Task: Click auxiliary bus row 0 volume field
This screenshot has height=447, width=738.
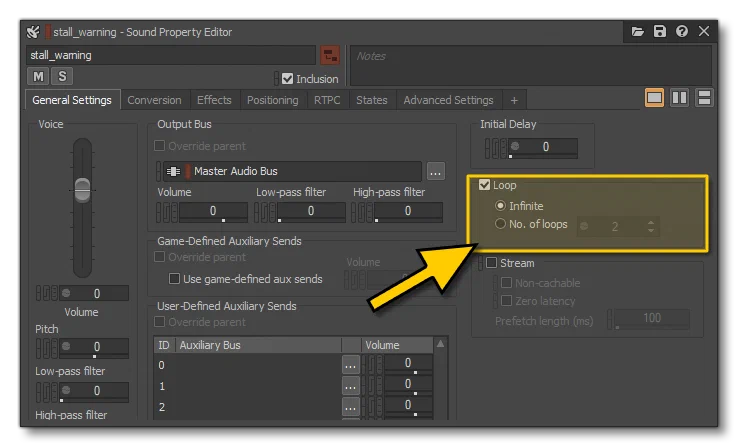Action: (408, 364)
